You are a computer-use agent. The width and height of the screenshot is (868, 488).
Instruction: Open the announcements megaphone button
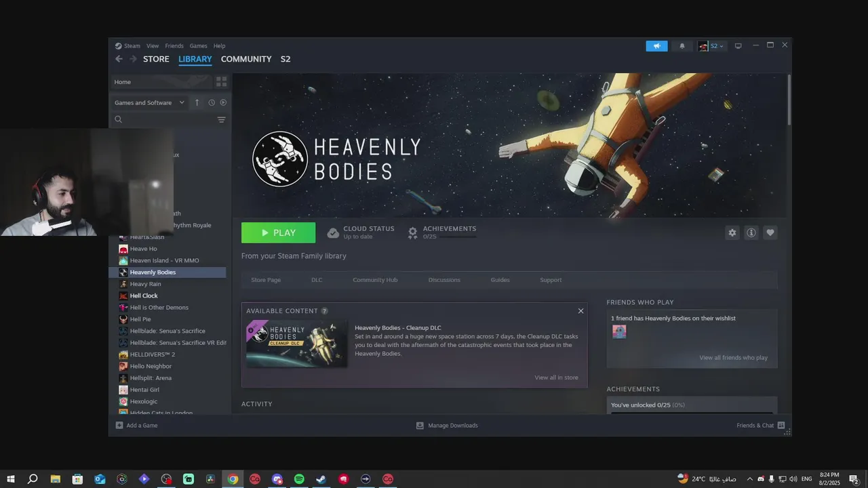[x=656, y=46]
